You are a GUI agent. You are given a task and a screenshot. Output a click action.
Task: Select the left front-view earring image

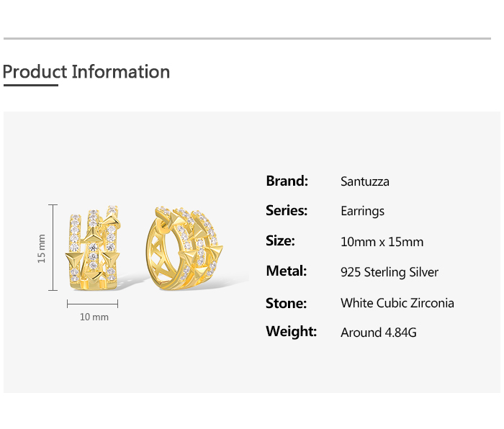[93, 248]
